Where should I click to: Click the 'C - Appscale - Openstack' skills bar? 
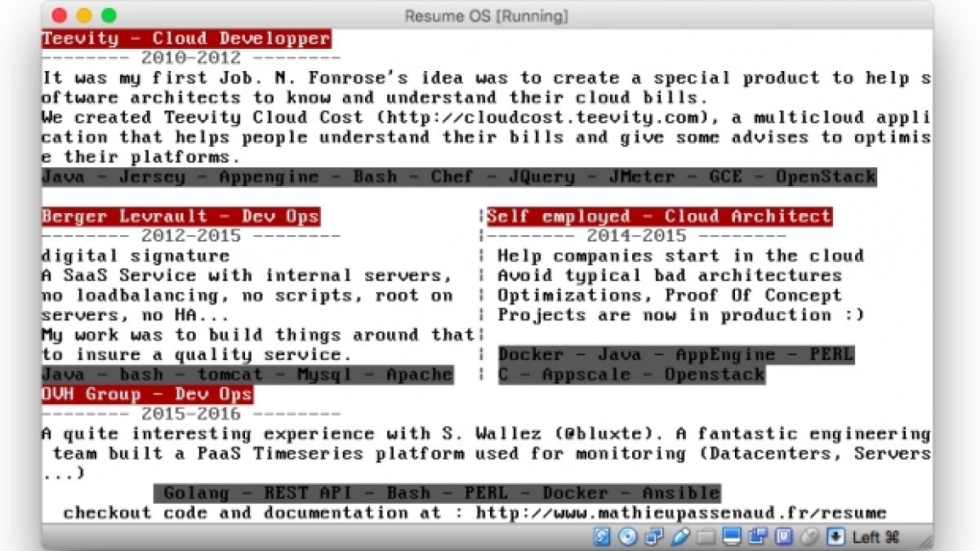pos(631,375)
